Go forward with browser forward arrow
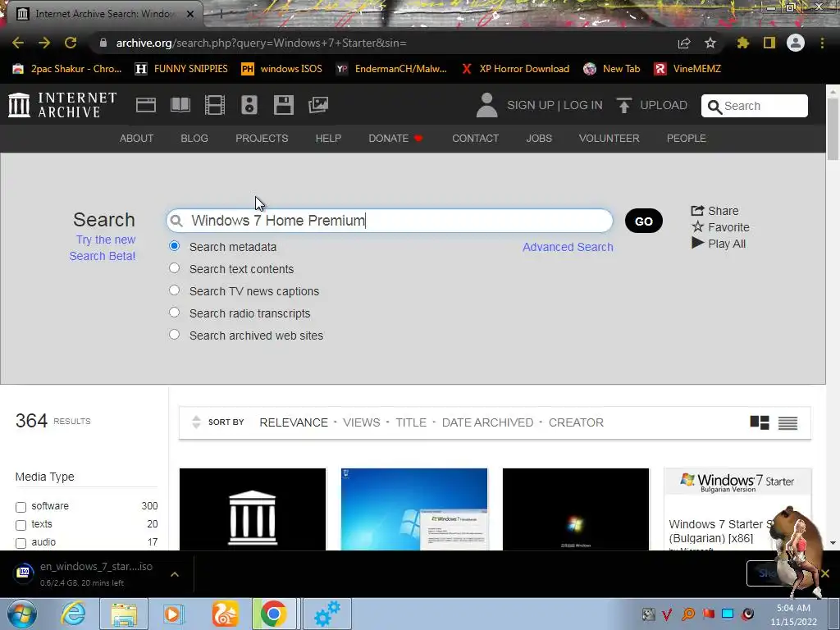This screenshot has height=630, width=840. coord(44,43)
